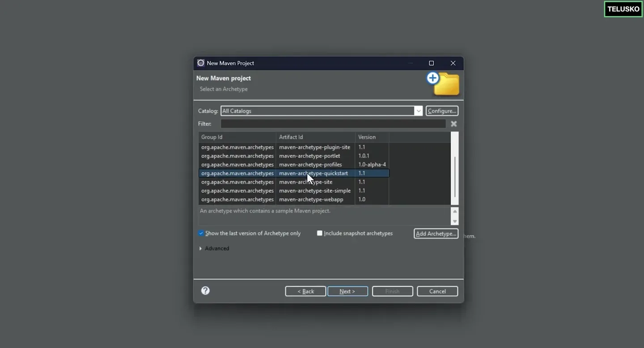Select maven-archetype-webapp row

coord(294,199)
